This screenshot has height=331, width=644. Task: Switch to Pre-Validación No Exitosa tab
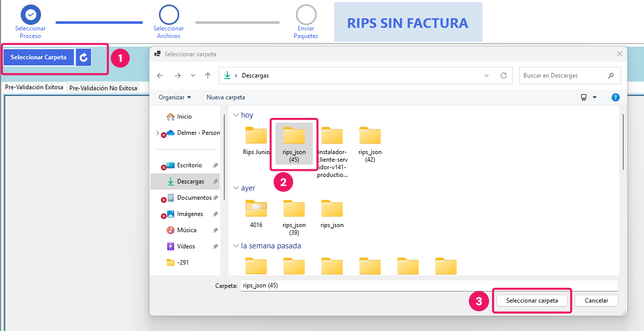103,88
